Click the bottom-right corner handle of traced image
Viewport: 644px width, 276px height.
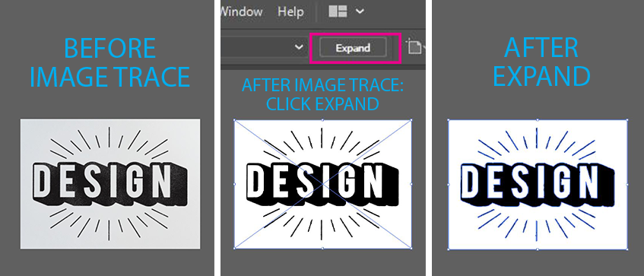coord(411,248)
